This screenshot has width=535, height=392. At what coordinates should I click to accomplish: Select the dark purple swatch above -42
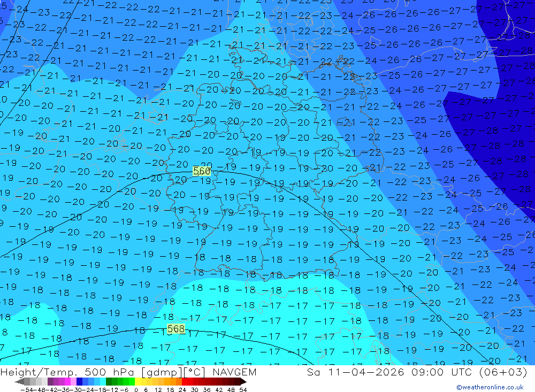(50, 381)
